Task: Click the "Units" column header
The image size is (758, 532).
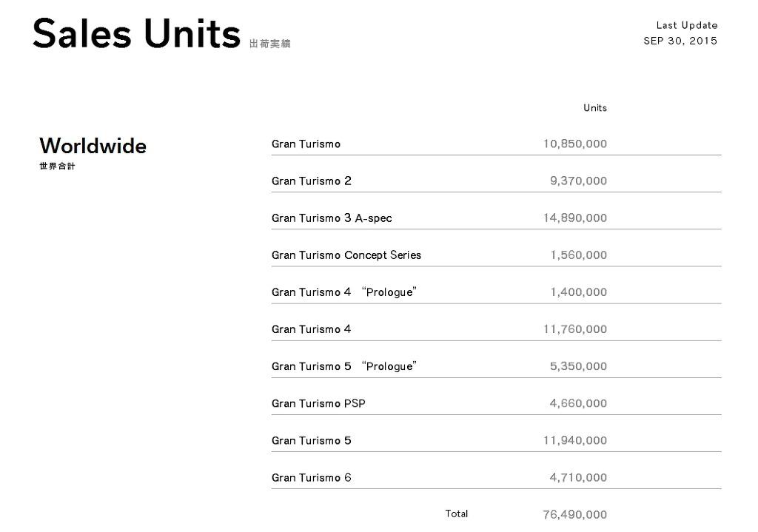Action: (595, 108)
